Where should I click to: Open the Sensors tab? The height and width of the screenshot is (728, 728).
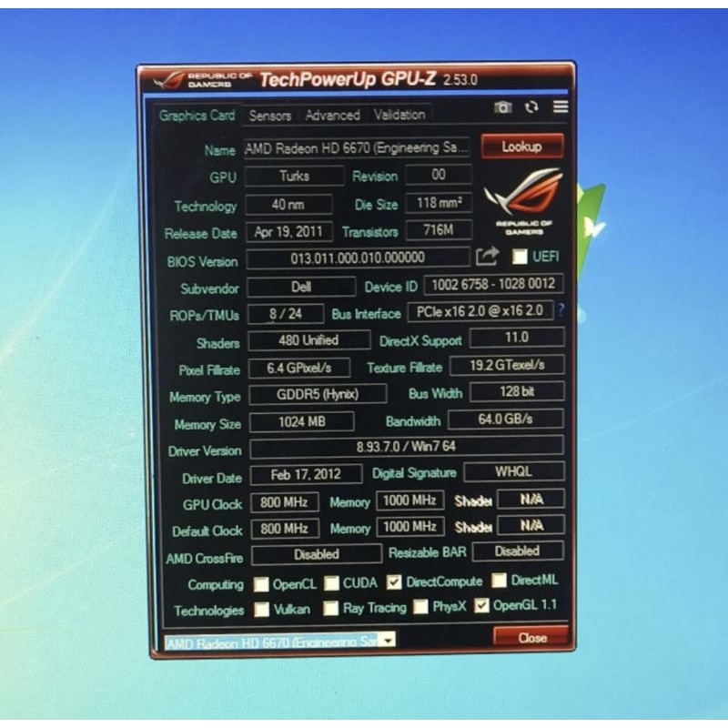tap(269, 116)
